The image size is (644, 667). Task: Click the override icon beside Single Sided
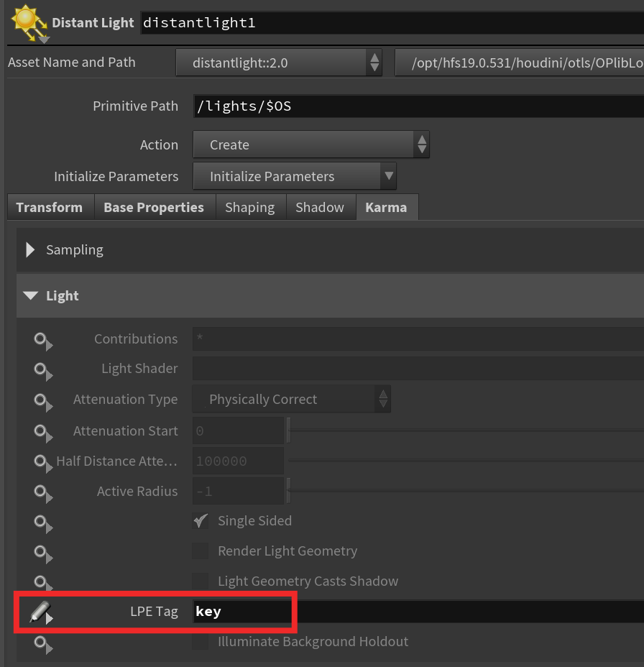43,524
